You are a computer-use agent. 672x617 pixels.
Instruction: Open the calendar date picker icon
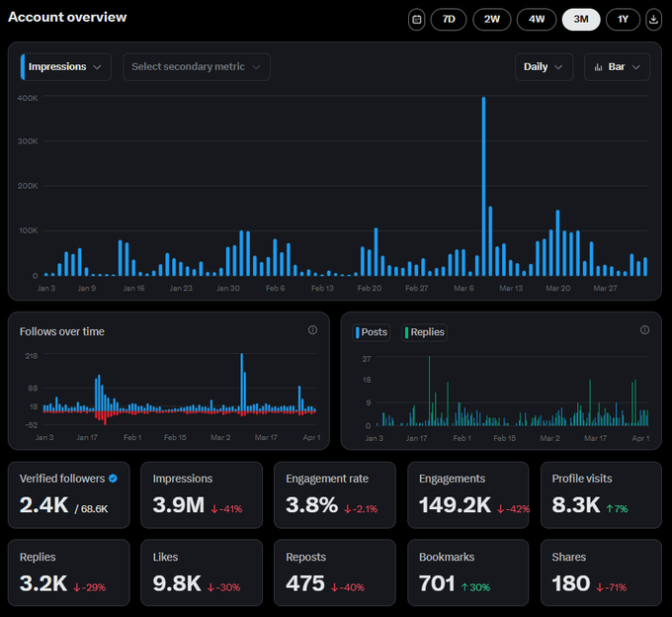click(x=416, y=19)
